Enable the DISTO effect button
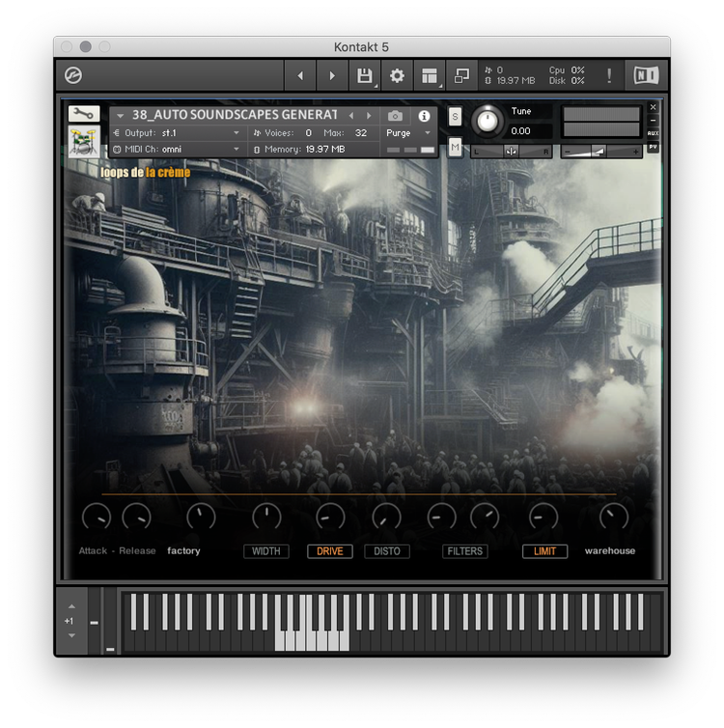The image size is (724, 728). (387, 551)
